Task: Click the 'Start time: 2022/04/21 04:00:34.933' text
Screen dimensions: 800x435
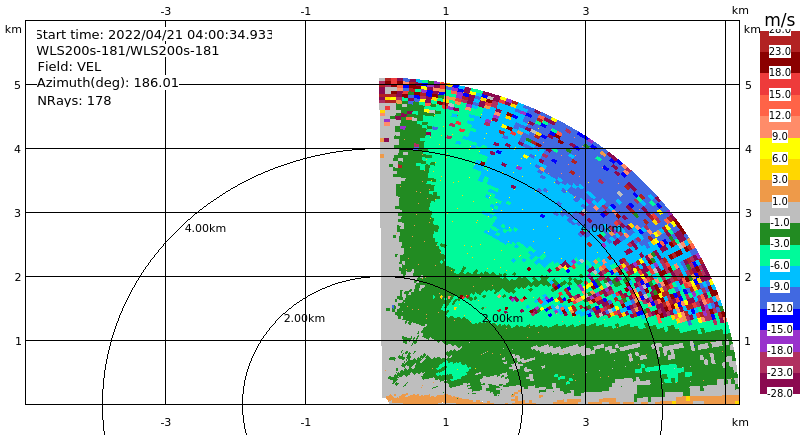Action: coord(154,35)
